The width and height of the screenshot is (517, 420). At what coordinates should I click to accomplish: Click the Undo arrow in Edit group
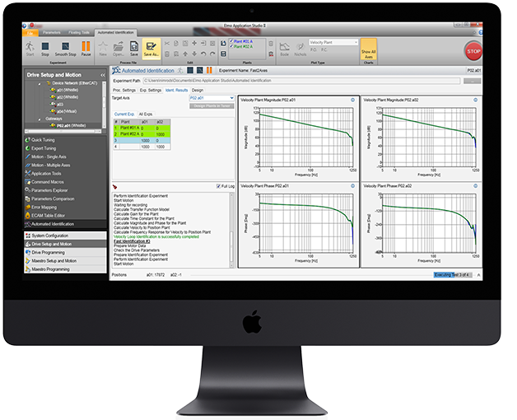pyautogui.click(x=203, y=54)
